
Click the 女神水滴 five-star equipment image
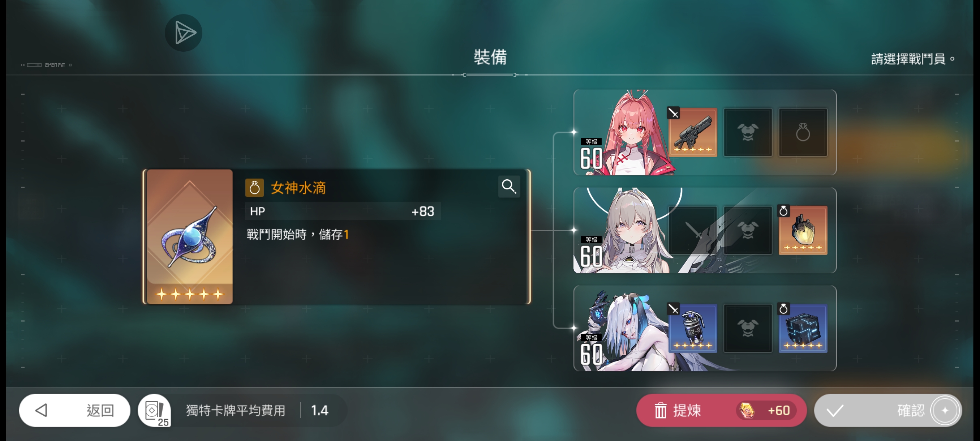tap(189, 237)
